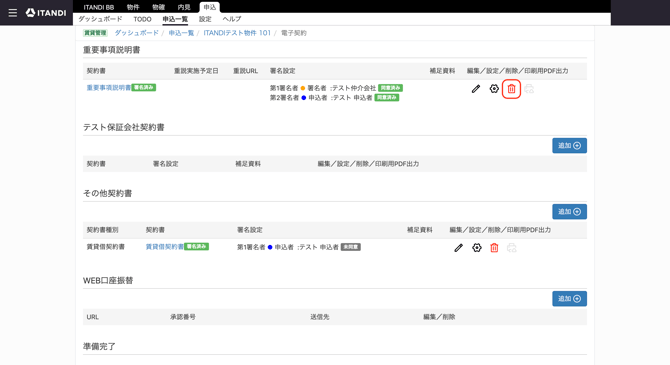Open settings gear for 重要事項説明書
The image size is (670, 365).
(494, 89)
